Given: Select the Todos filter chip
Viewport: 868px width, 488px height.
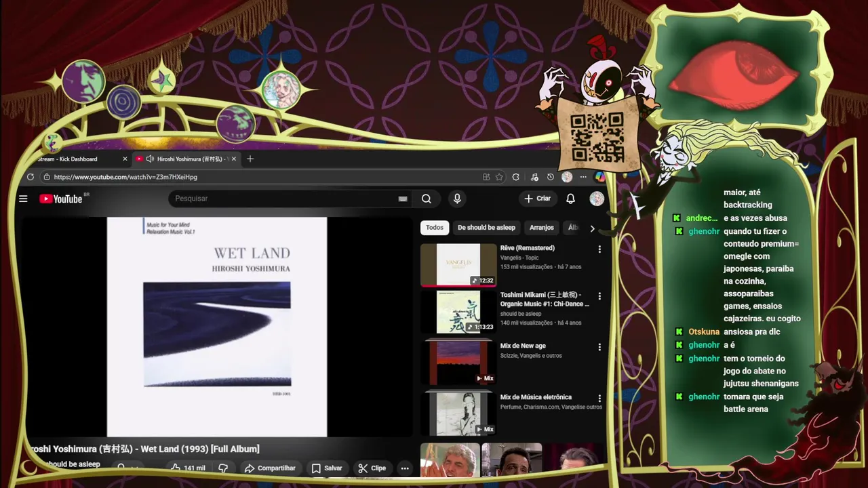Looking at the screenshot, I should [435, 228].
